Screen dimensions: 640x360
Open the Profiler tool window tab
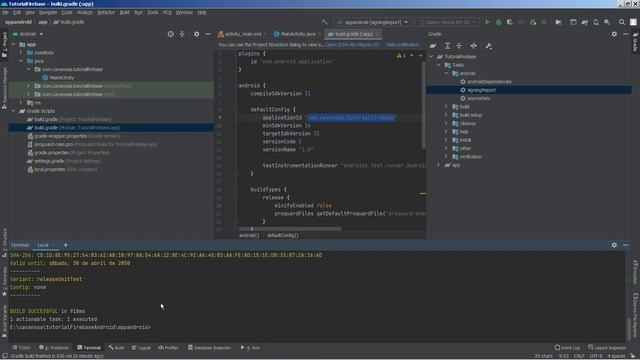pyautogui.click(x=169, y=348)
